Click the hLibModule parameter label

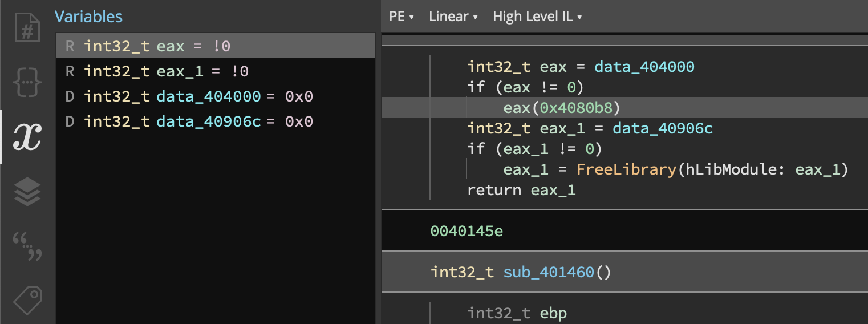coord(734,169)
